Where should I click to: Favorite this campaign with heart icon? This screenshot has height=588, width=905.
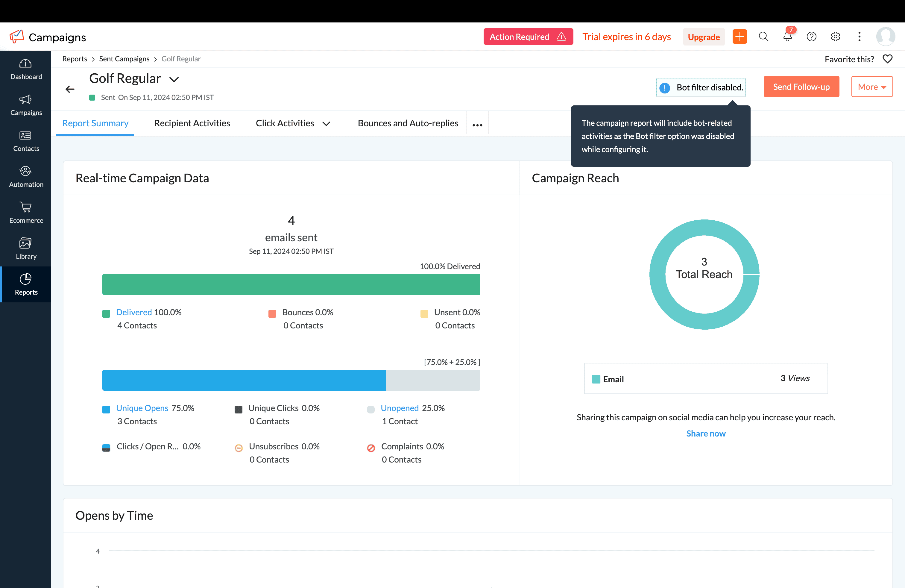tap(888, 59)
